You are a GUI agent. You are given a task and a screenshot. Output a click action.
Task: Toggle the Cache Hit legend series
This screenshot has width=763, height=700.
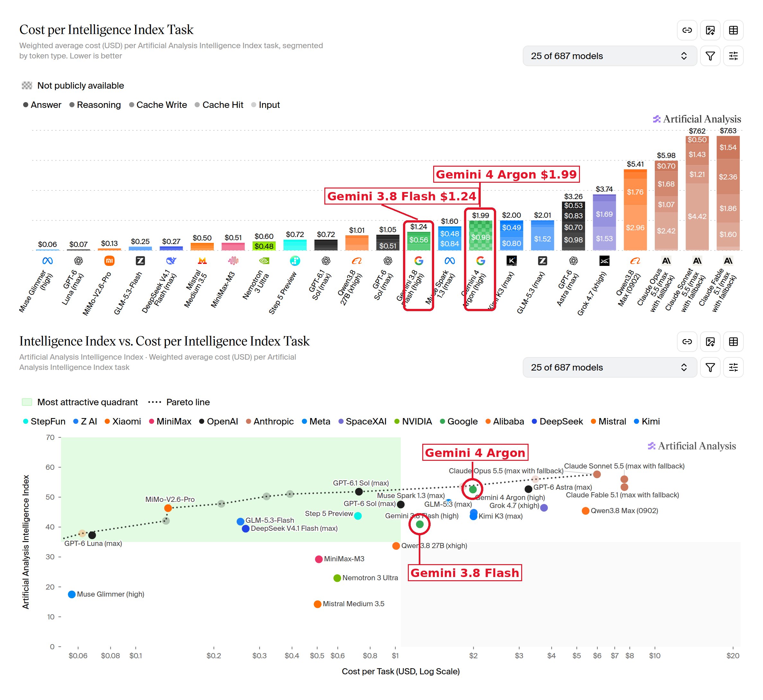[x=219, y=105]
